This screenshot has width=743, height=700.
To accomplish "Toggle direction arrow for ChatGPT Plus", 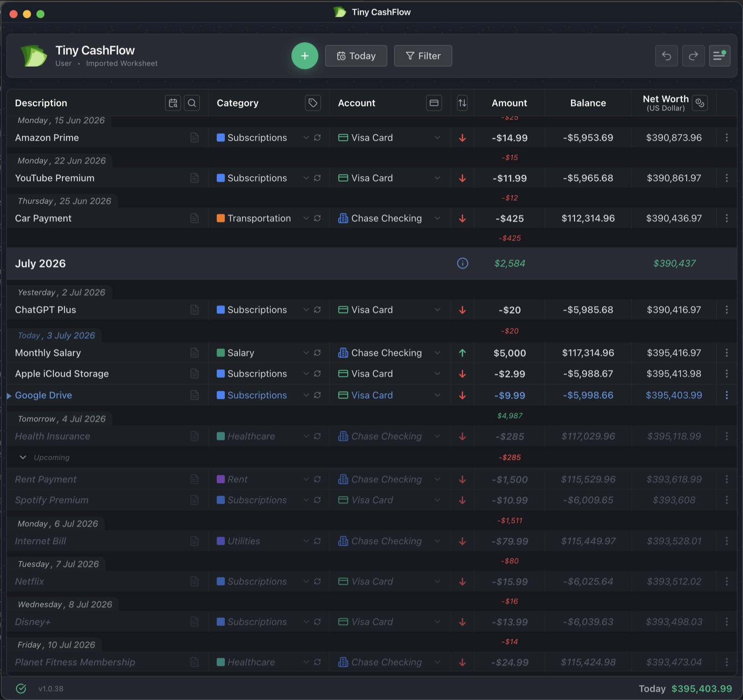I will (463, 310).
